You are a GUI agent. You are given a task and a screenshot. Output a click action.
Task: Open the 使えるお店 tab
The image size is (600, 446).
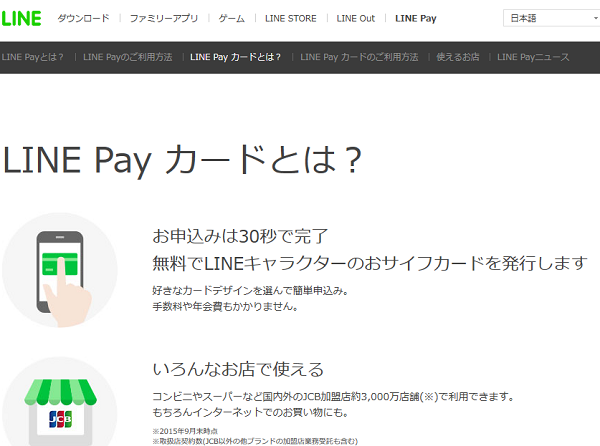(x=458, y=57)
